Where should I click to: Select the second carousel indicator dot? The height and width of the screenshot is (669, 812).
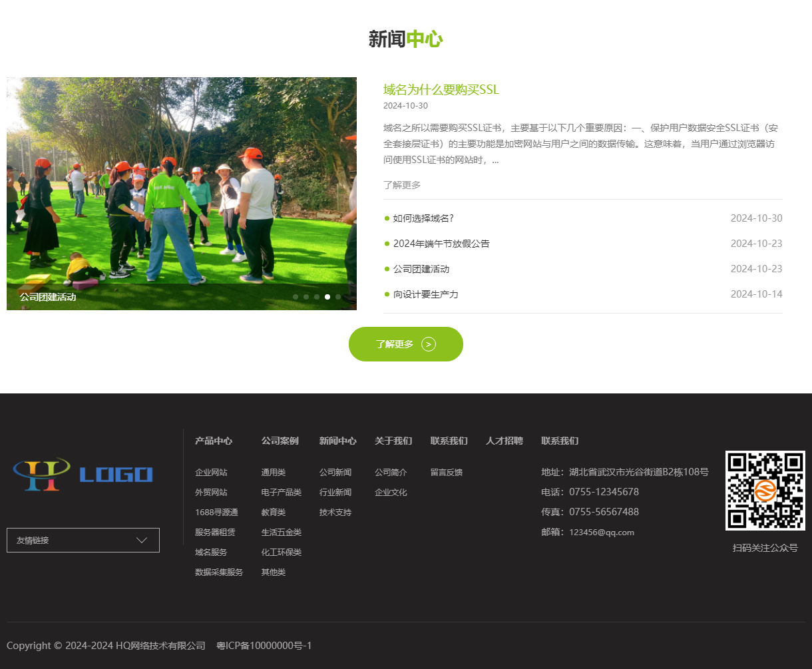[x=306, y=297]
